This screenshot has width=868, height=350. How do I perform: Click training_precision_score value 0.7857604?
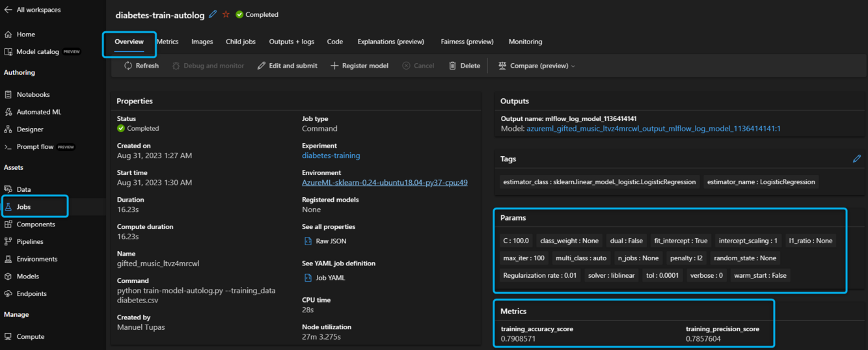(703, 339)
